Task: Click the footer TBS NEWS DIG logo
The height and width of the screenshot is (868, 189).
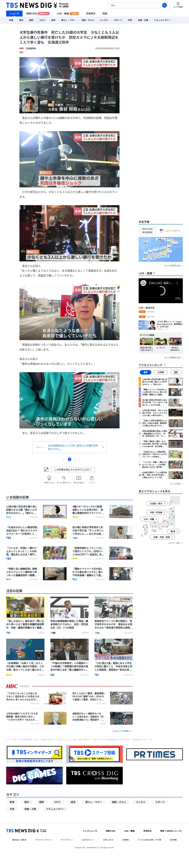Action: pyautogui.click(x=26, y=831)
